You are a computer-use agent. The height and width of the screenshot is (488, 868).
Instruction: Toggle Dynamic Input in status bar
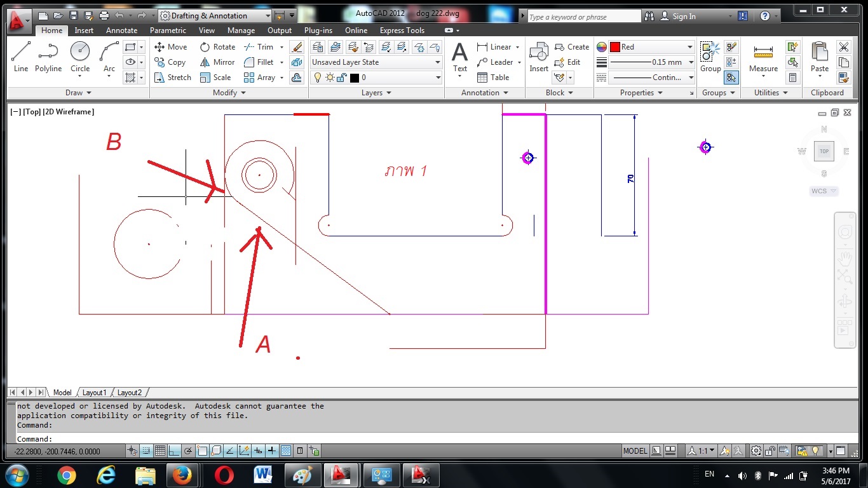click(258, 451)
